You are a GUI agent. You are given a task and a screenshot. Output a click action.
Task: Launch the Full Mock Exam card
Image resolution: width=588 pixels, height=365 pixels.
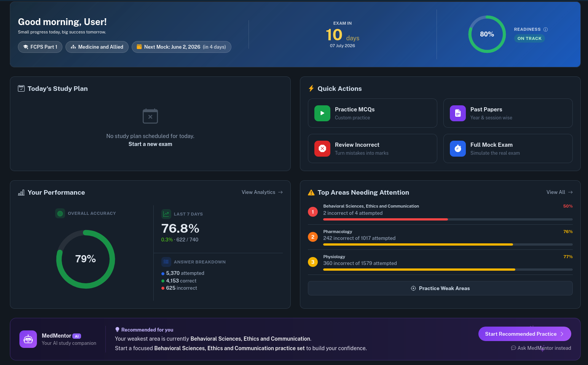pos(508,149)
